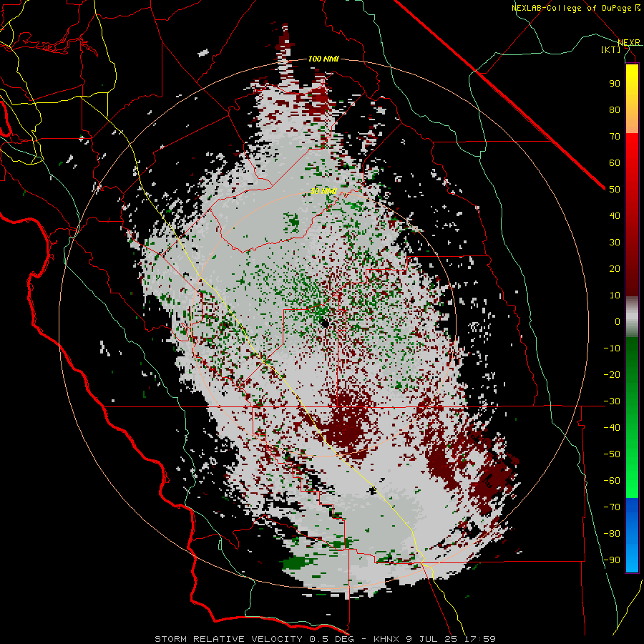Click the gray zero-velocity segment of the color bar

click(632, 317)
